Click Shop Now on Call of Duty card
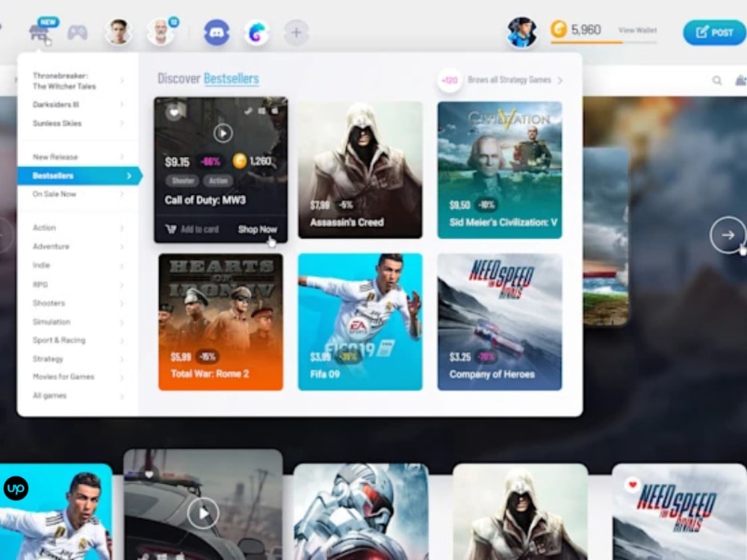Screen dimensions: 747x560 click(x=257, y=229)
